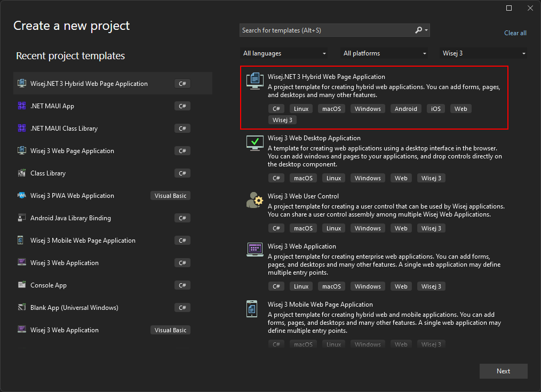
Task: Click Linux tag under Hybrid Web Page template
Action: pyautogui.click(x=301, y=109)
